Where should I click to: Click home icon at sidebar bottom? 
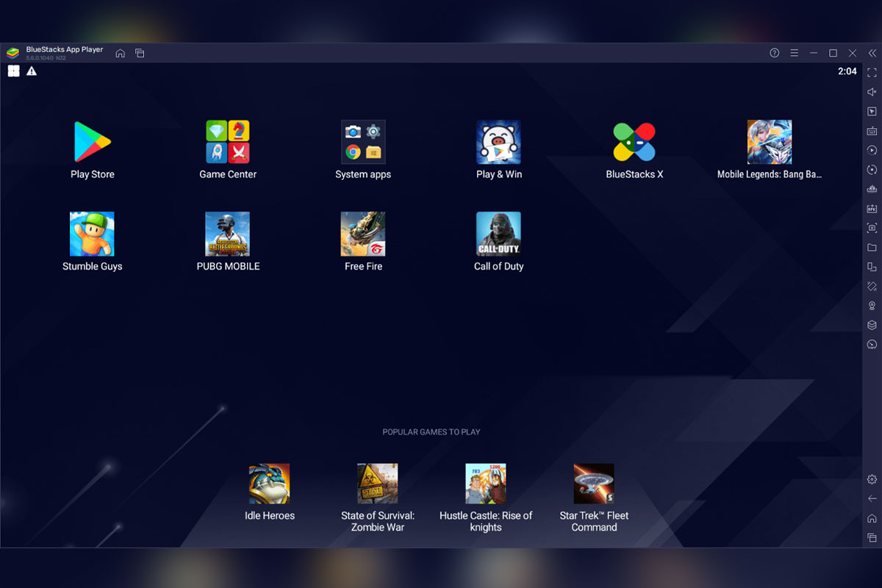[x=872, y=518]
